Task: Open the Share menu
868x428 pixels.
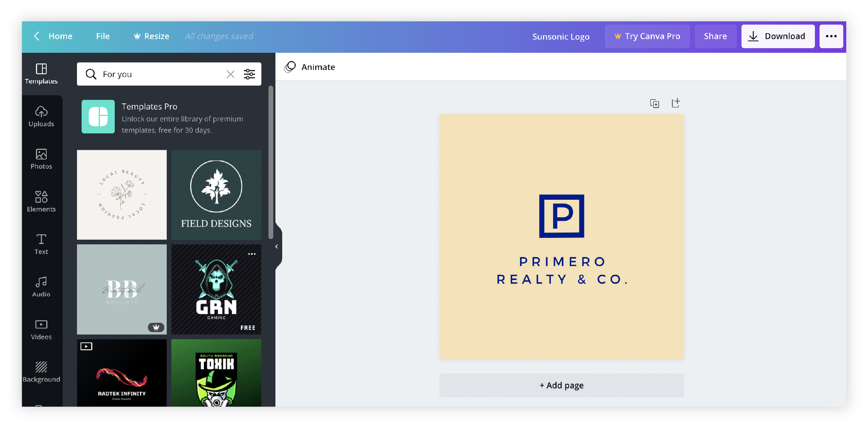Action: tap(715, 36)
